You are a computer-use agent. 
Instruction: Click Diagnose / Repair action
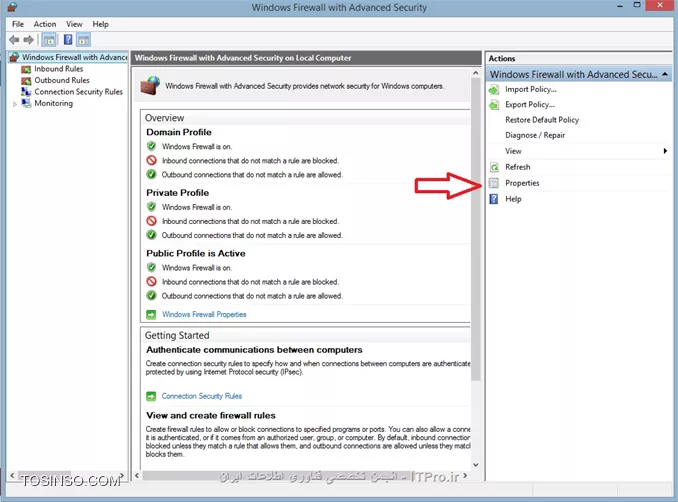pos(535,135)
